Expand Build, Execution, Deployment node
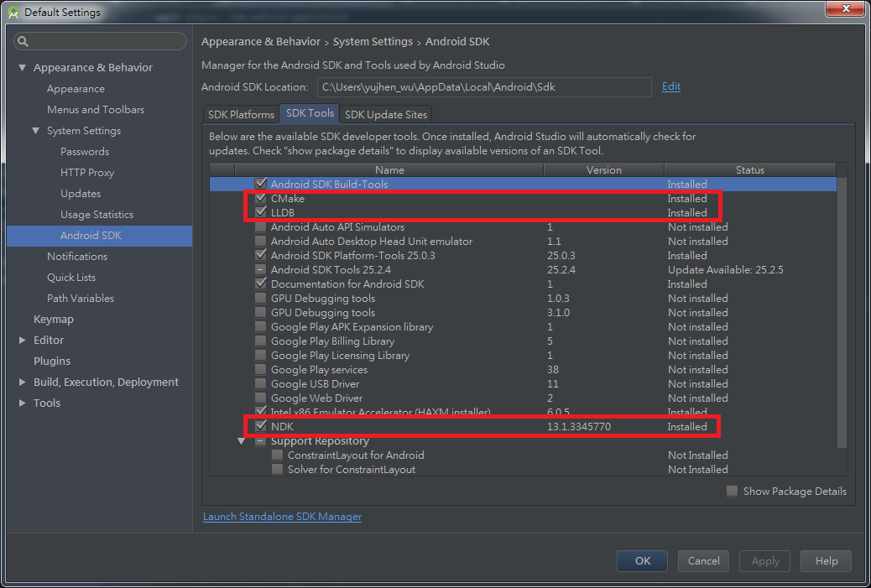Screen dimensions: 871x588 (22, 382)
